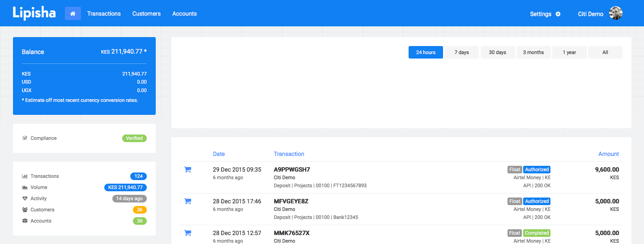644x244 pixels.
Task: Click the orange 36 customers badge
Action: (140, 210)
